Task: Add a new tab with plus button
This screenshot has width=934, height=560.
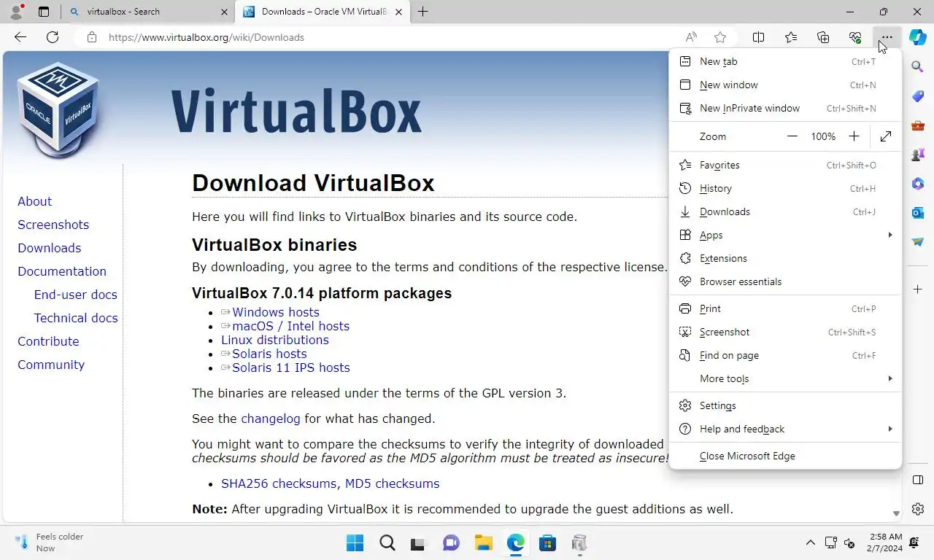Action: (x=422, y=12)
